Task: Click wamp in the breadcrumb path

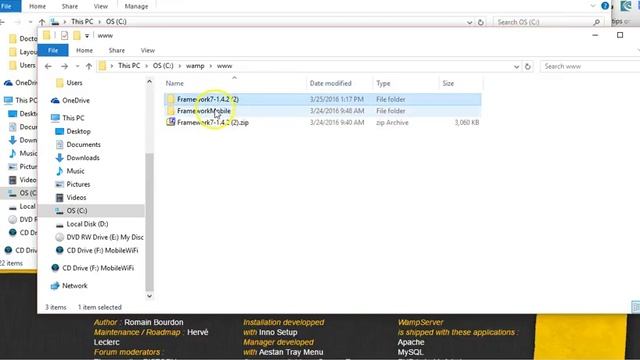Action: coord(195,66)
